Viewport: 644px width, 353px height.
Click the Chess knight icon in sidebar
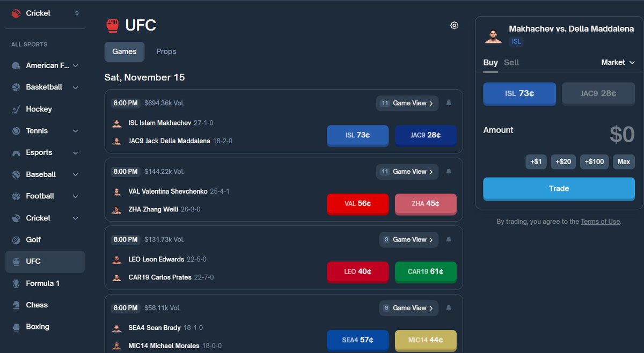click(16, 305)
